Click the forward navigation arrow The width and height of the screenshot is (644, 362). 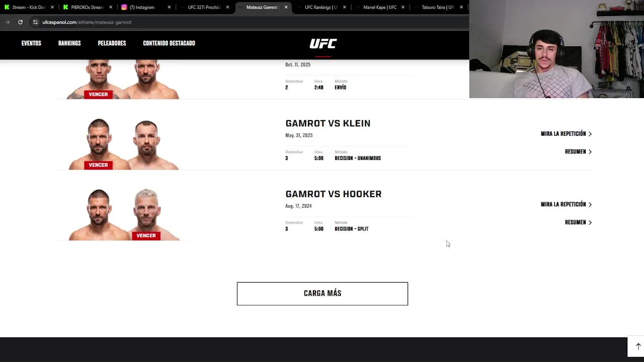point(8,22)
